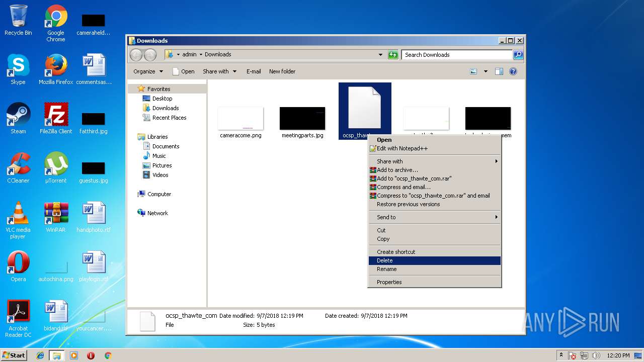644x362 pixels.
Task: Choose Add to archive...
Action: [435, 170]
